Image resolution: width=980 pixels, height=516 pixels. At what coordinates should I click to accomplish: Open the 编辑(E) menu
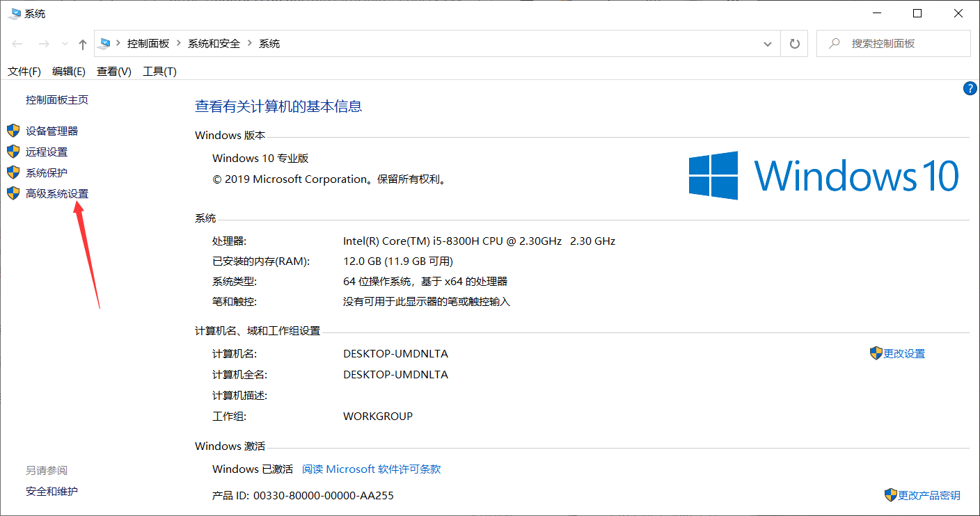click(x=69, y=72)
